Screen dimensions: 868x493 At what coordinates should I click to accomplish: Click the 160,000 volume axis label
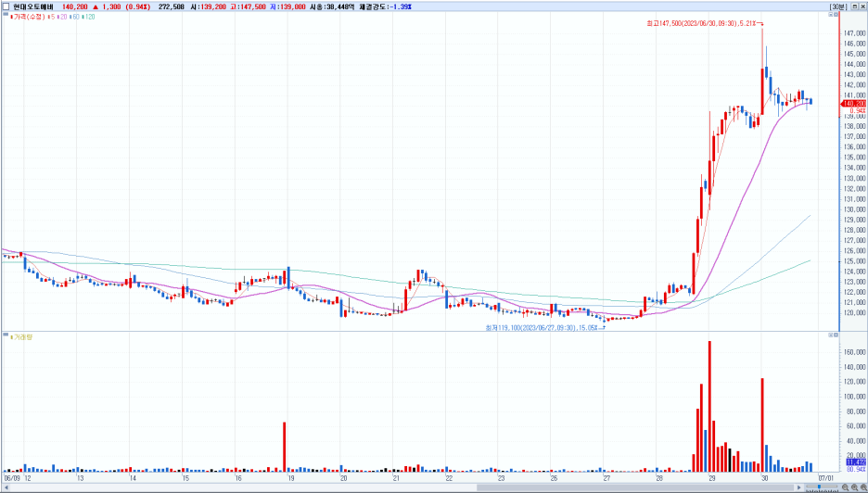tap(855, 352)
